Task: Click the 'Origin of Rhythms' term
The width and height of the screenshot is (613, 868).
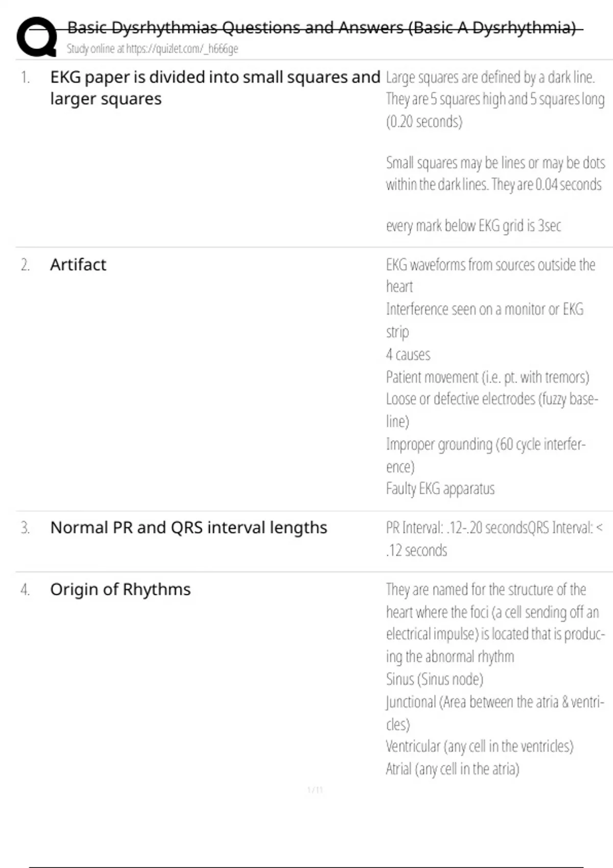Action: pyautogui.click(x=120, y=590)
